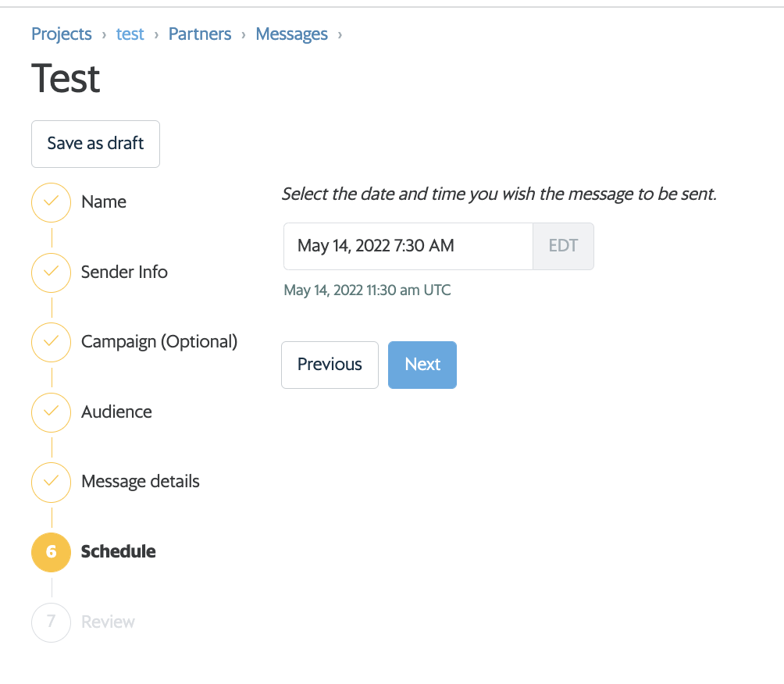
Task: Open the Projects breadcrumb link
Action: point(62,34)
